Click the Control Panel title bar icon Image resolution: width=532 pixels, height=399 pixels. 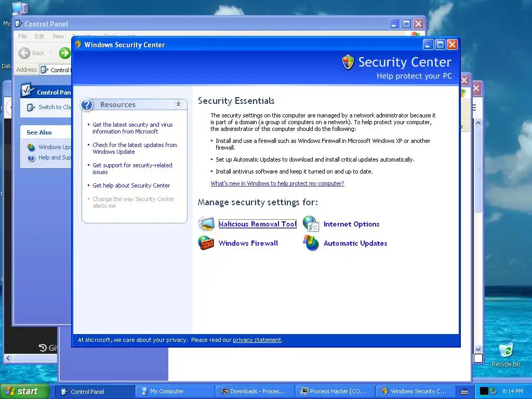19,24
